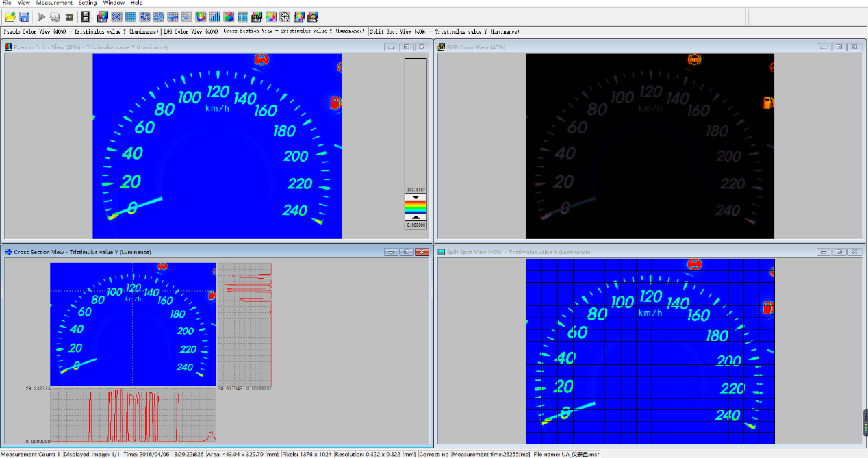Open the Window menu
868x458 pixels.
tap(114, 3)
